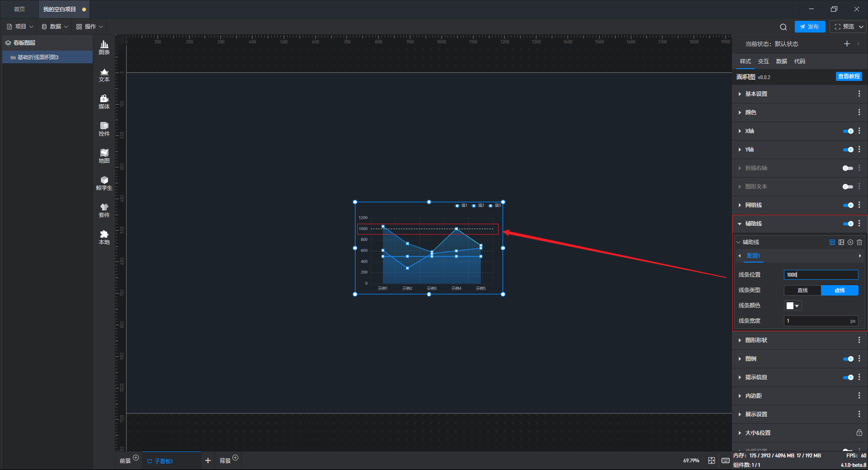The image size is (868, 470).
Task: Toggle the Y轴 switch
Action: 848,150
